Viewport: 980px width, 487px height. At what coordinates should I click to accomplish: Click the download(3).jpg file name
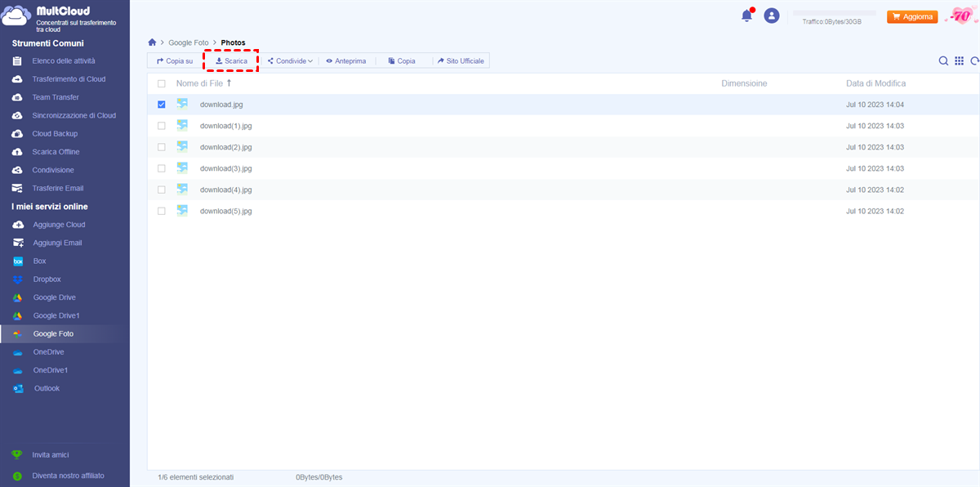pyautogui.click(x=226, y=168)
